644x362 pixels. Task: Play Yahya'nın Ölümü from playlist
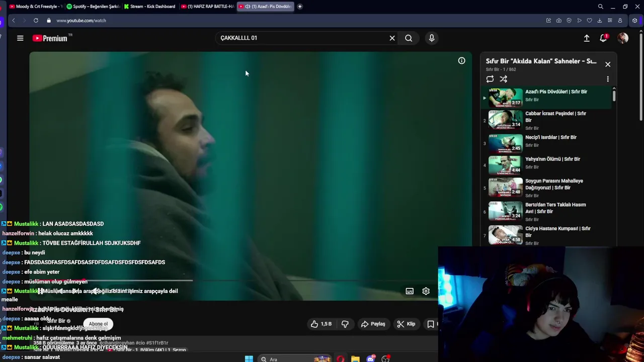(x=552, y=159)
